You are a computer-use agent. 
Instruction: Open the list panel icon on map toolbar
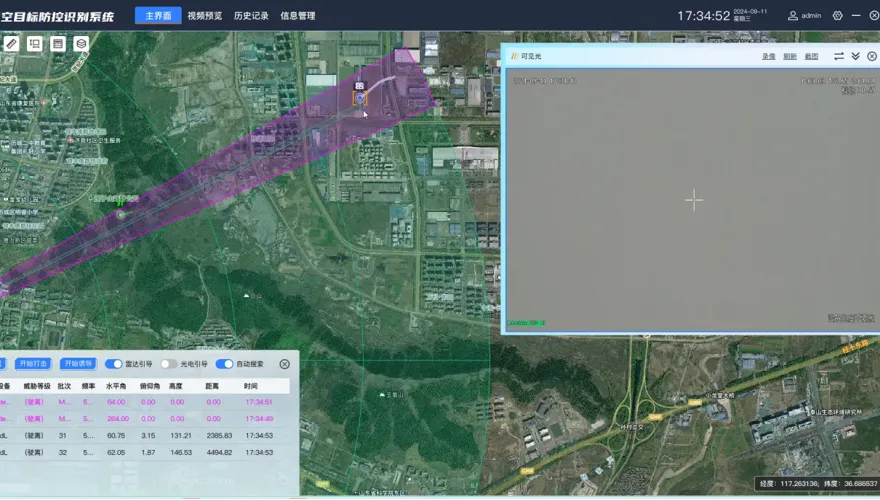point(58,44)
